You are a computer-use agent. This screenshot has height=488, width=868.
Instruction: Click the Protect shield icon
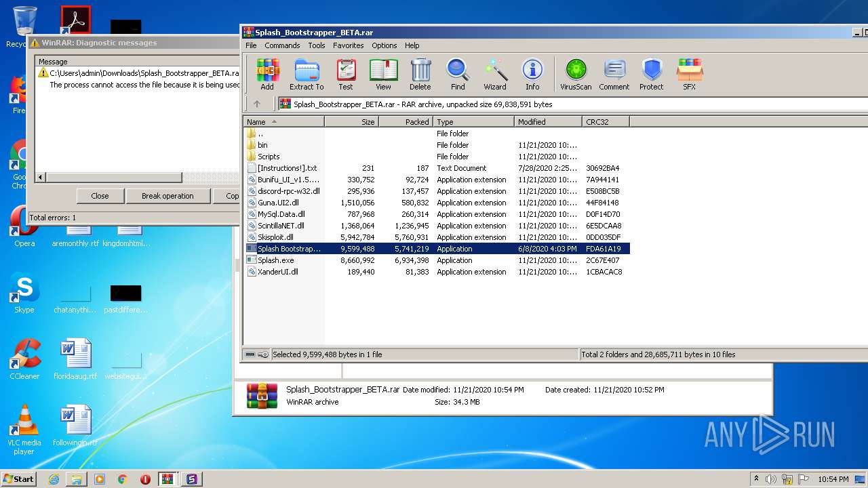pyautogui.click(x=652, y=74)
